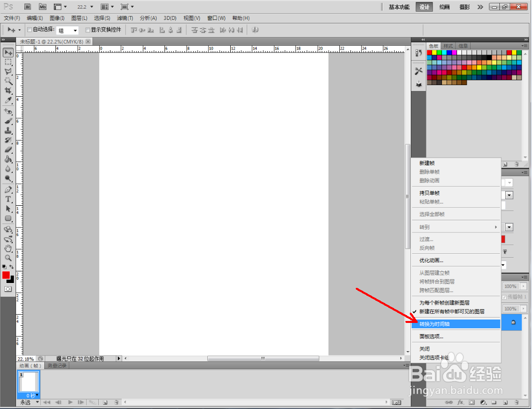Switch to the 摄影 workspace

tap(464, 7)
